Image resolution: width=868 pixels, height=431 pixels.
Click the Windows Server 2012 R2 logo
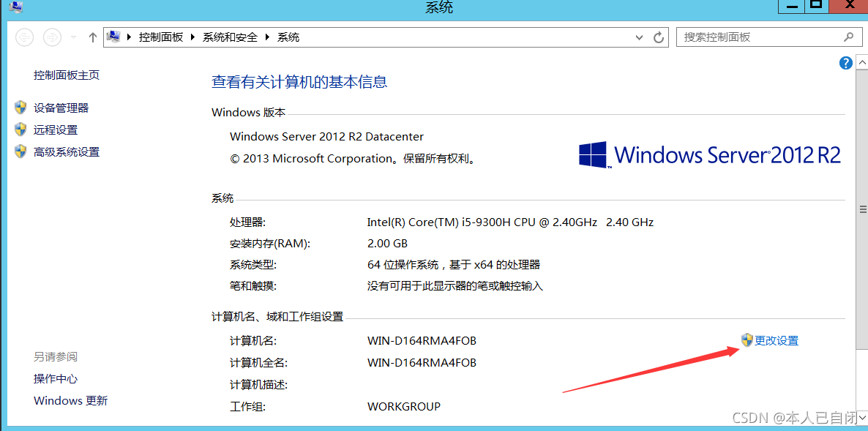click(710, 154)
